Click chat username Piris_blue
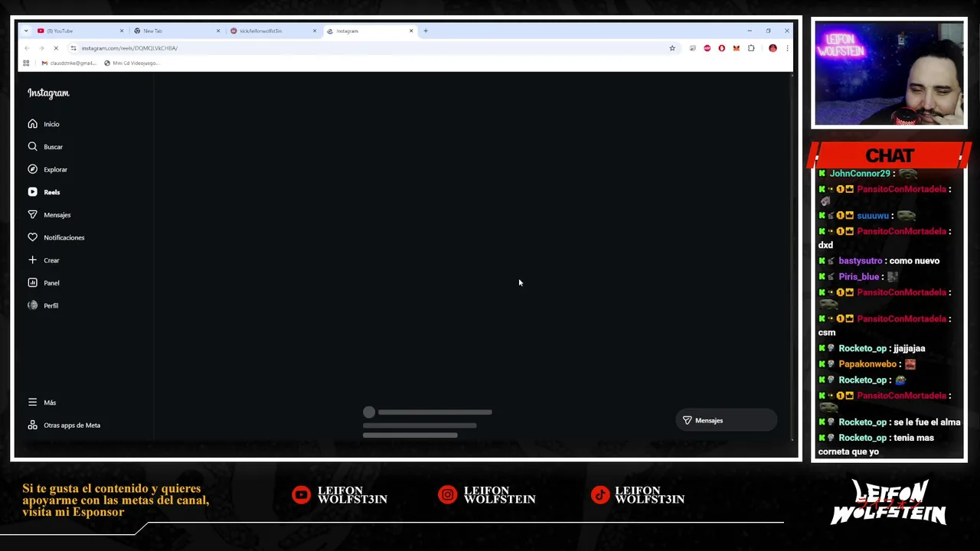This screenshot has width=980, height=551. pos(858,277)
